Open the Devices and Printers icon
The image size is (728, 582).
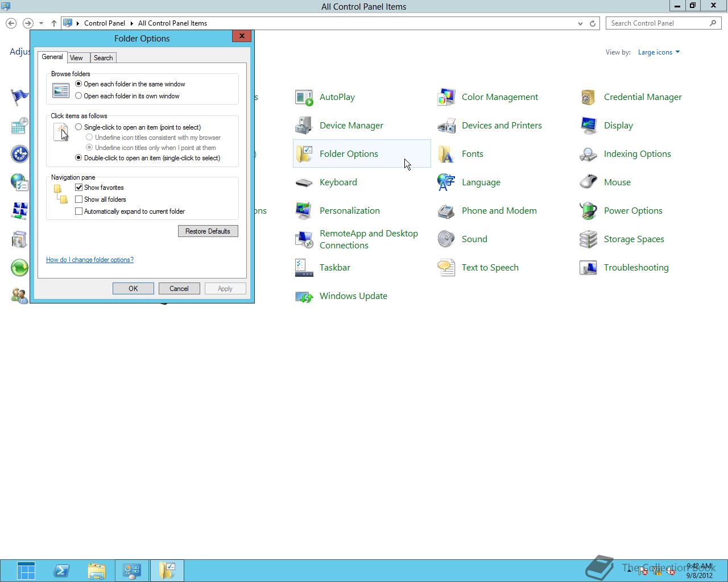pyautogui.click(x=446, y=126)
